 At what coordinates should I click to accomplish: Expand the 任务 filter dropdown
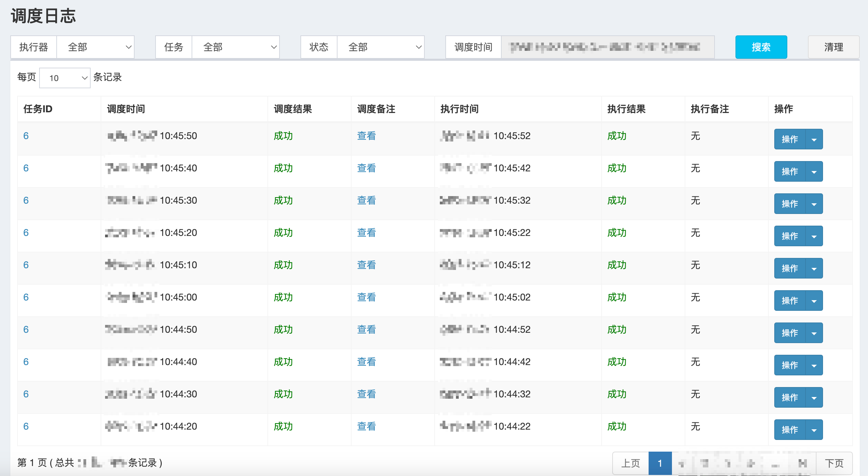tap(235, 47)
